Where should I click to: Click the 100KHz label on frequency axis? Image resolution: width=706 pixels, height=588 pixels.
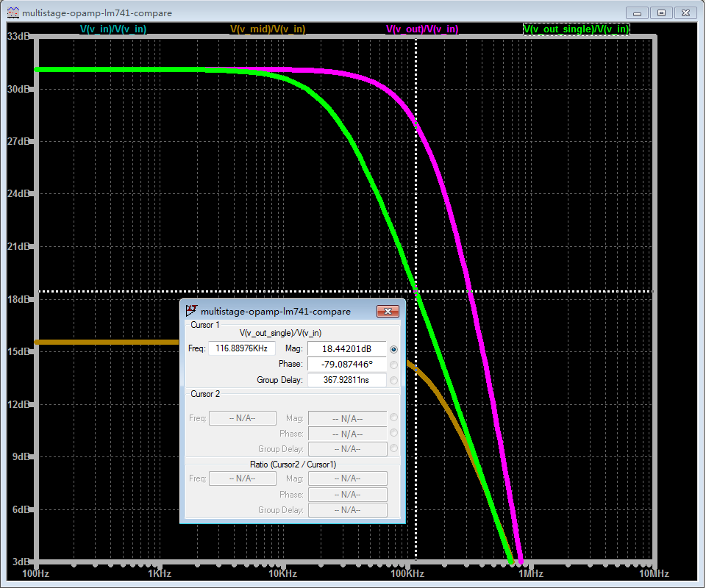(x=406, y=573)
